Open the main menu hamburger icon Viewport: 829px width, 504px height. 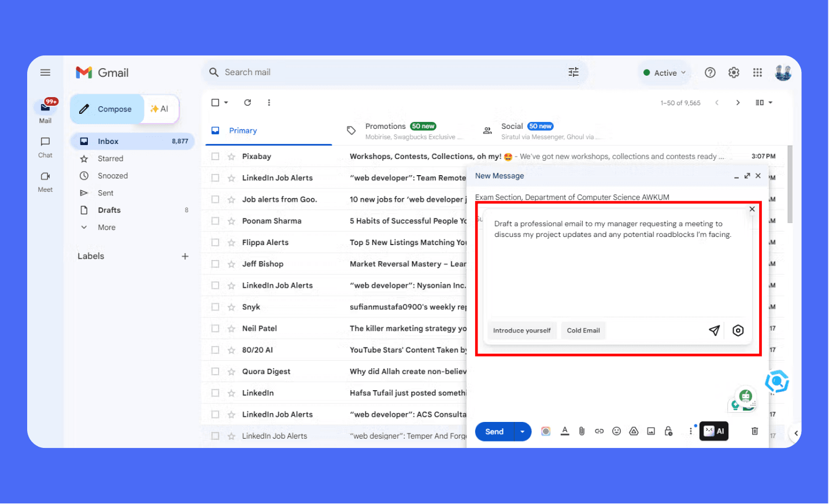point(45,73)
